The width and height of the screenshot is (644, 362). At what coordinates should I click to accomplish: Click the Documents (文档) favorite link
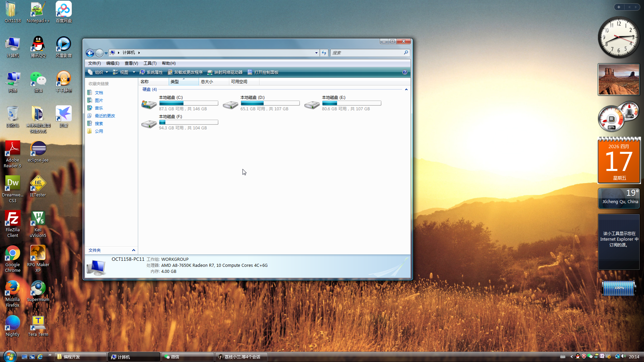pos(99,93)
